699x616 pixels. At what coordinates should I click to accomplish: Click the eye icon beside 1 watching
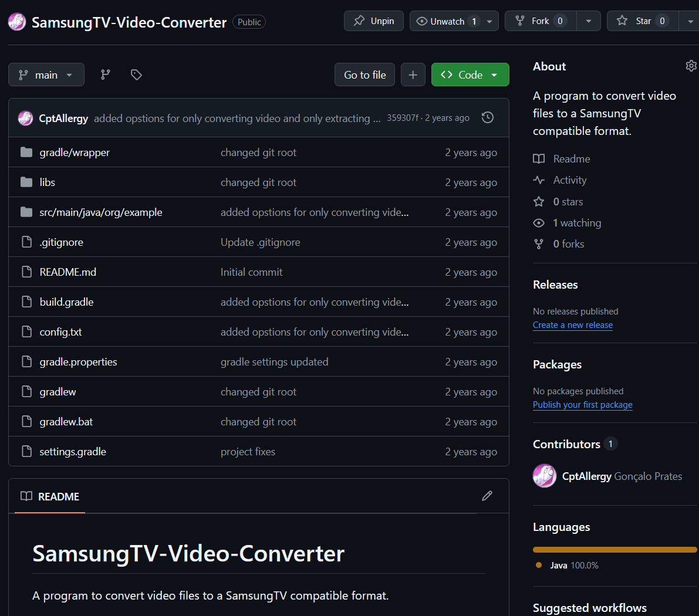pyautogui.click(x=539, y=223)
